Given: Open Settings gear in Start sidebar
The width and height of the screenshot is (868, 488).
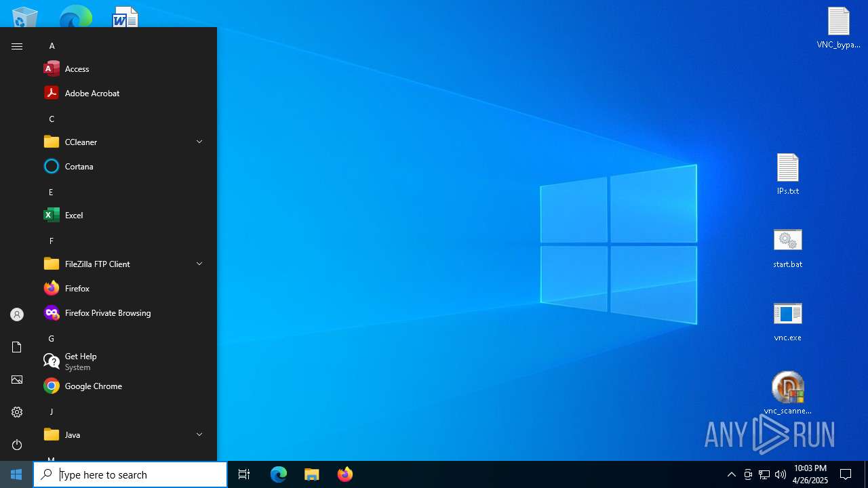Looking at the screenshot, I should click(x=17, y=412).
